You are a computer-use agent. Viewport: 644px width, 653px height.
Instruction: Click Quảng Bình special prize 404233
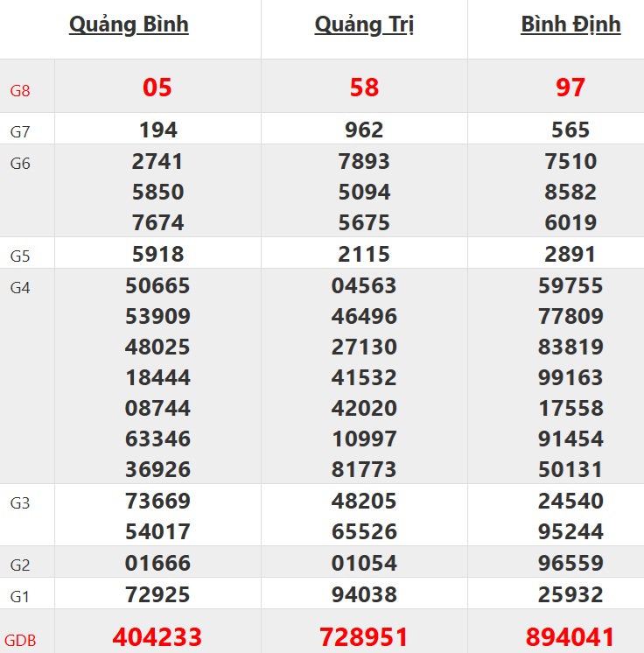[157, 636]
